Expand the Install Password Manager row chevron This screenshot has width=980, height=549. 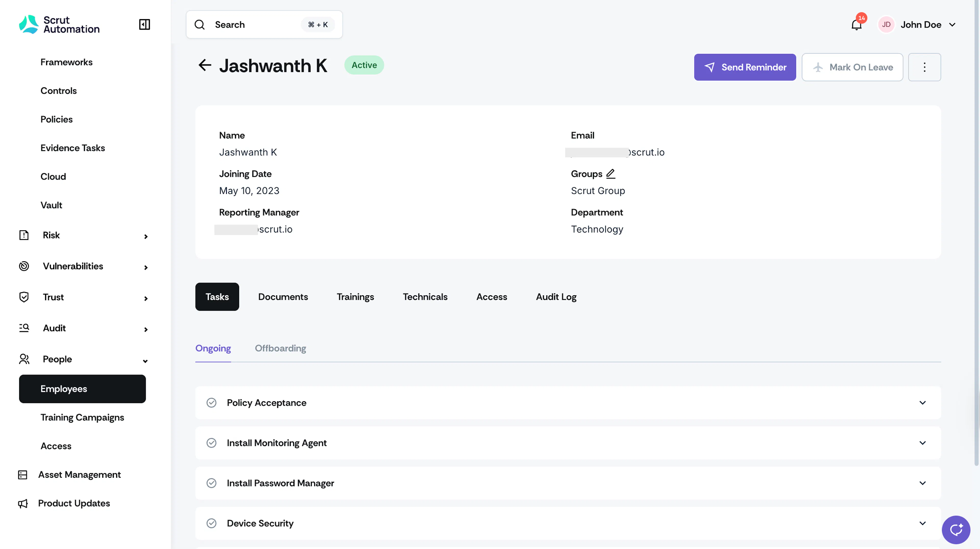(x=923, y=483)
